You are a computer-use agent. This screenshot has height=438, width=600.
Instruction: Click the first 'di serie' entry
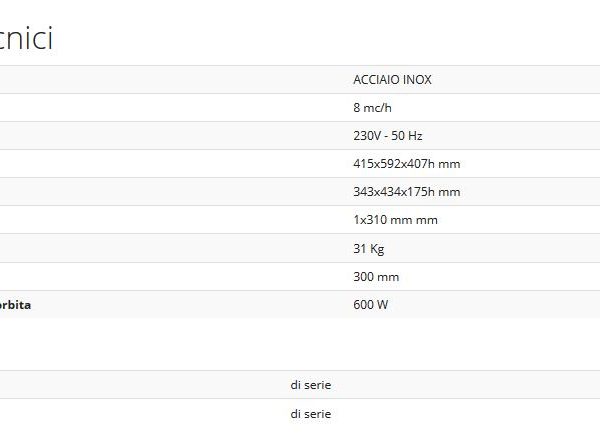(311, 385)
